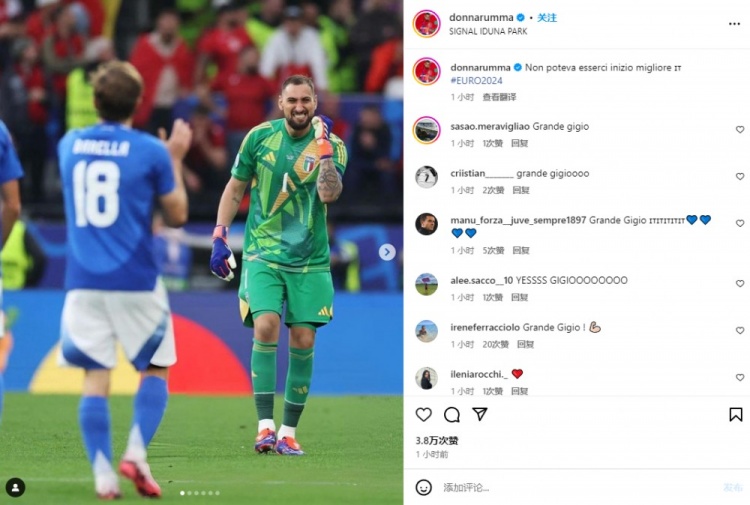This screenshot has height=505, width=750.
Task: Like the post with the heart icon
Action: 423,414
